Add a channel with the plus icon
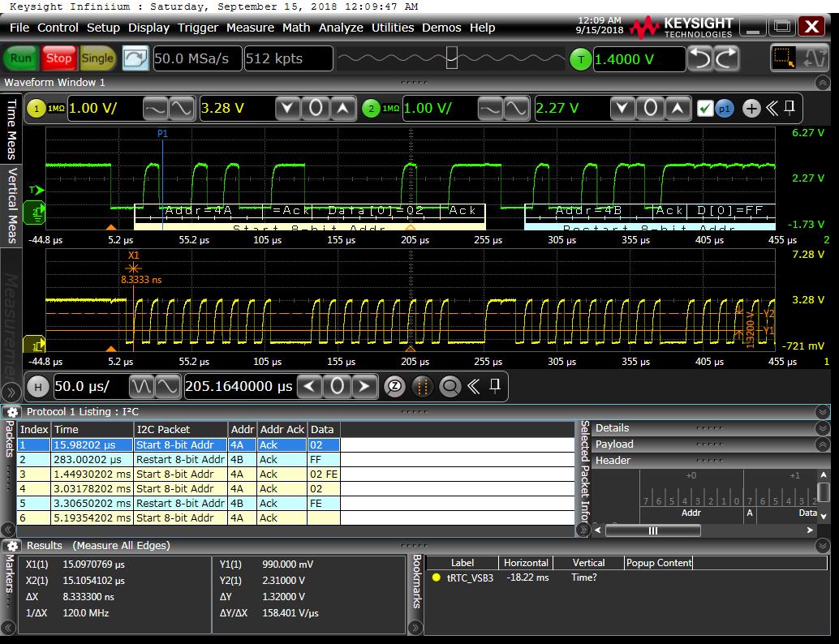839x644 pixels. click(x=751, y=109)
